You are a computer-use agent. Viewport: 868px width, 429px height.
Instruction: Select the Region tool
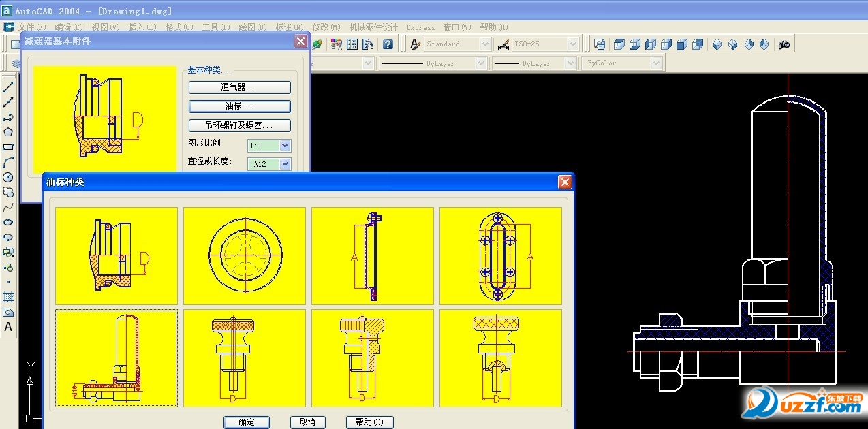coord(8,312)
